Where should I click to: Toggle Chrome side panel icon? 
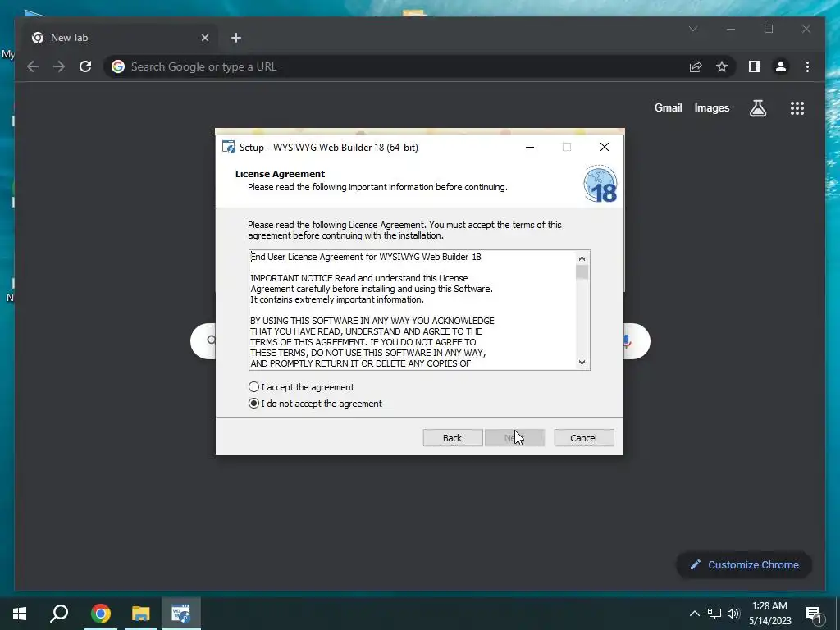pyautogui.click(x=755, y=66)
